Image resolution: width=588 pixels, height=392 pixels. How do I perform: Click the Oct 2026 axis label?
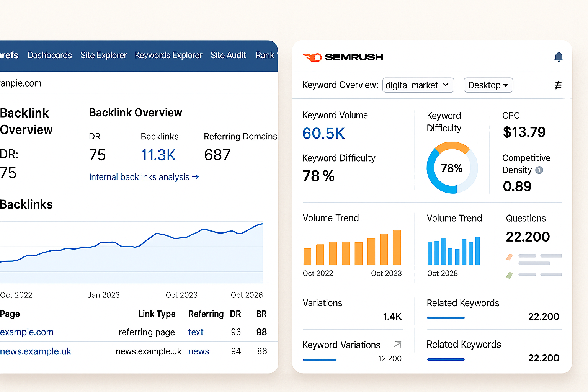tap(247, 295)
